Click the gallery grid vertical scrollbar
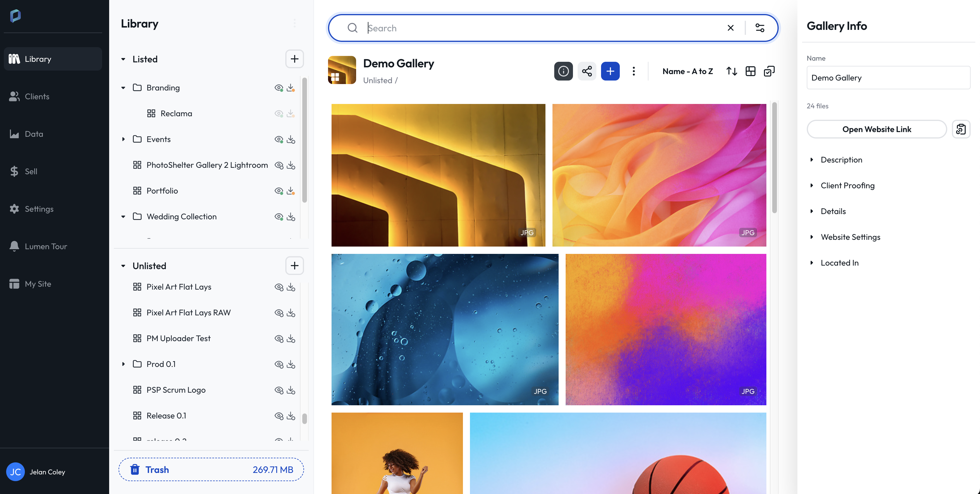 (774, 158)
